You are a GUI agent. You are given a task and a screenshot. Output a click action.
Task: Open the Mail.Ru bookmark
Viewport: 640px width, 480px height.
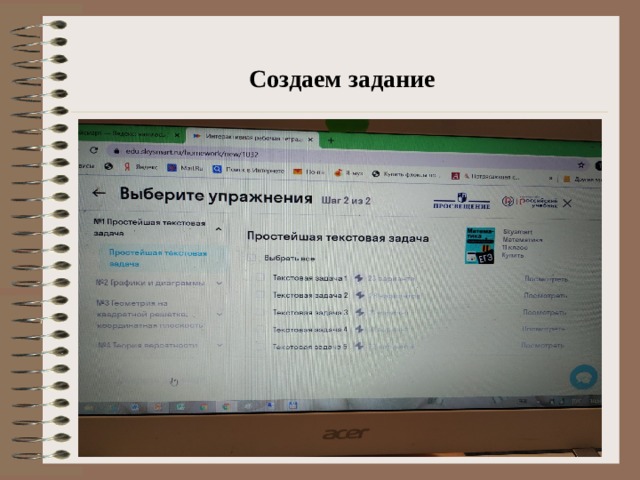tap(185, 168)
